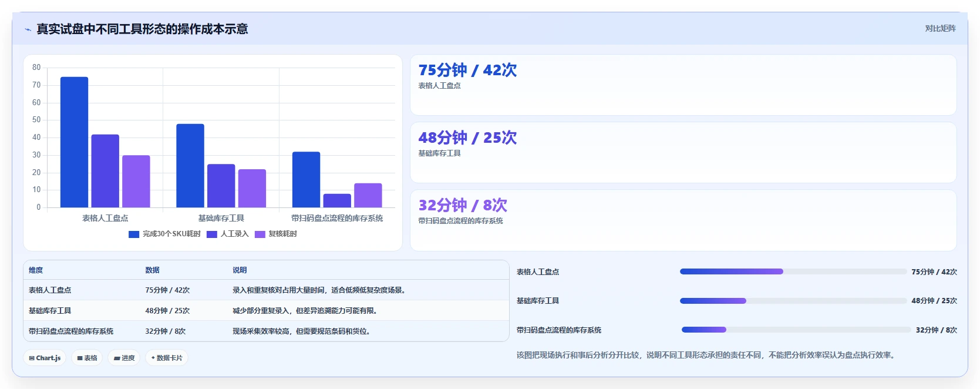Click the 表格人工盘点 label beside the progress bar
Image resolution: width=980 pixels, height=389 pixels.
tap(538, 272)
